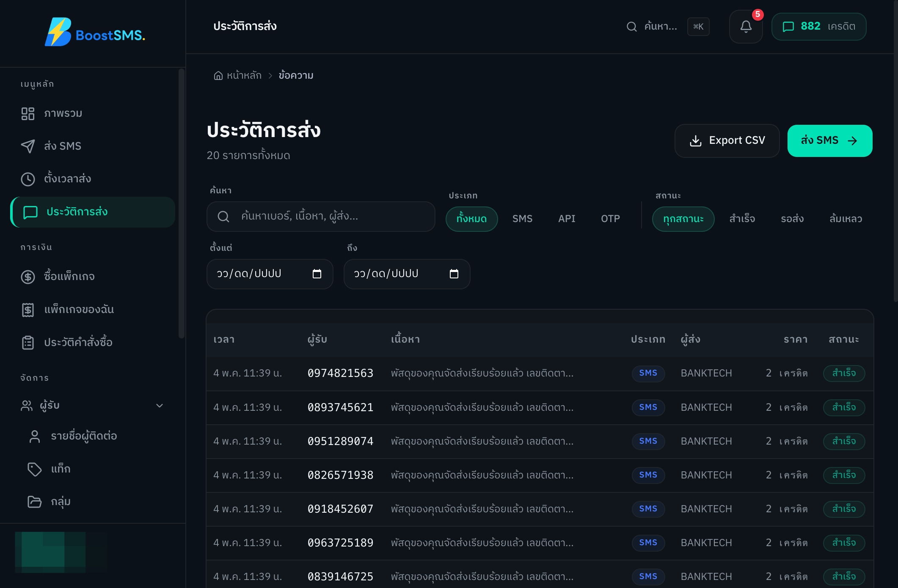Filter type by SMS

522,219
